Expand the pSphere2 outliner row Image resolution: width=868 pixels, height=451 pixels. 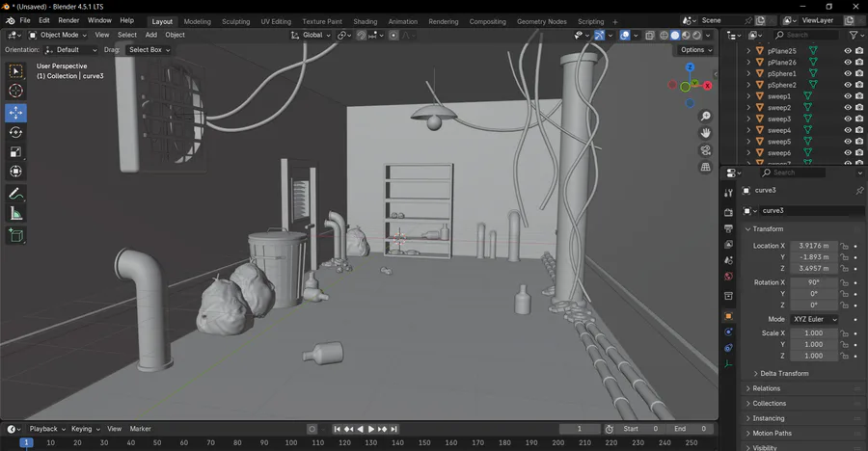click(748, 85)
